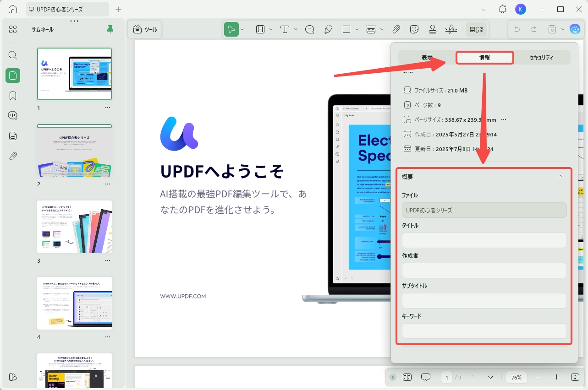Expand the cursor tool dropdown arrow
Screen dimensions: 588x390
click(242, 29)
